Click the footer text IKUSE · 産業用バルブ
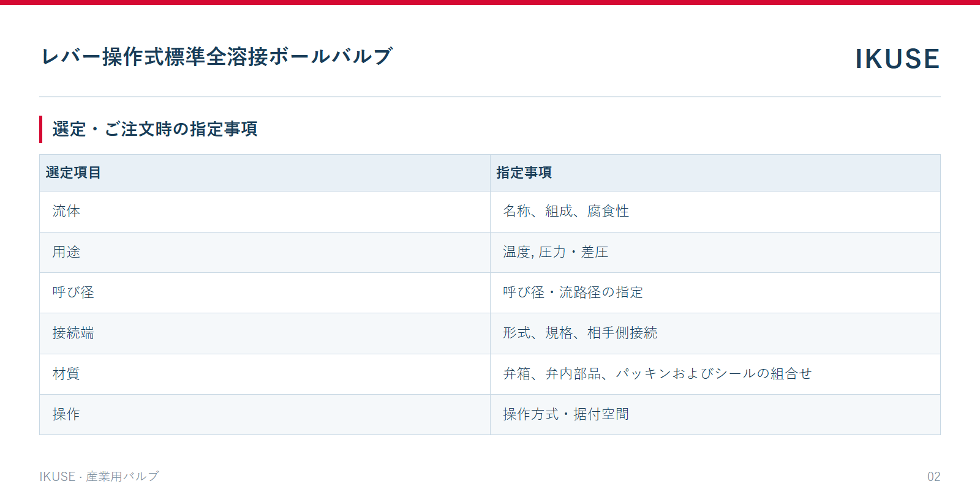The width and height of the screenshot is (980, 503). [99, 477]
